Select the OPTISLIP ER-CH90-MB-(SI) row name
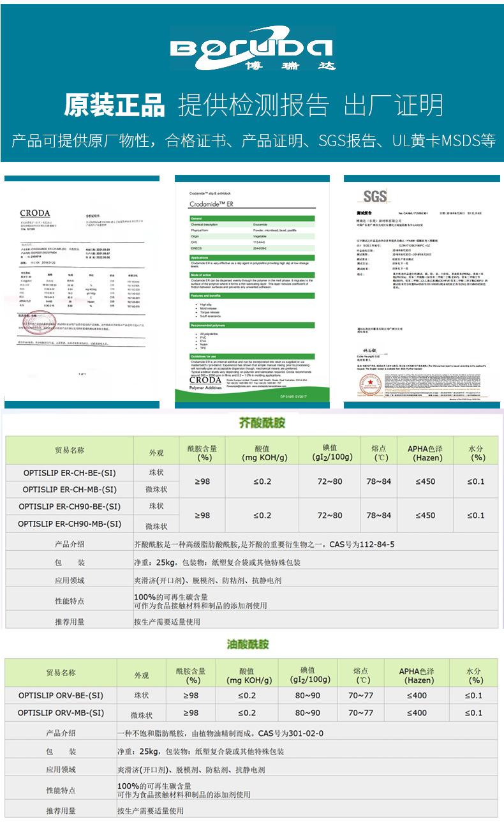This screenshot has height=833, width=504. [70, 523]
